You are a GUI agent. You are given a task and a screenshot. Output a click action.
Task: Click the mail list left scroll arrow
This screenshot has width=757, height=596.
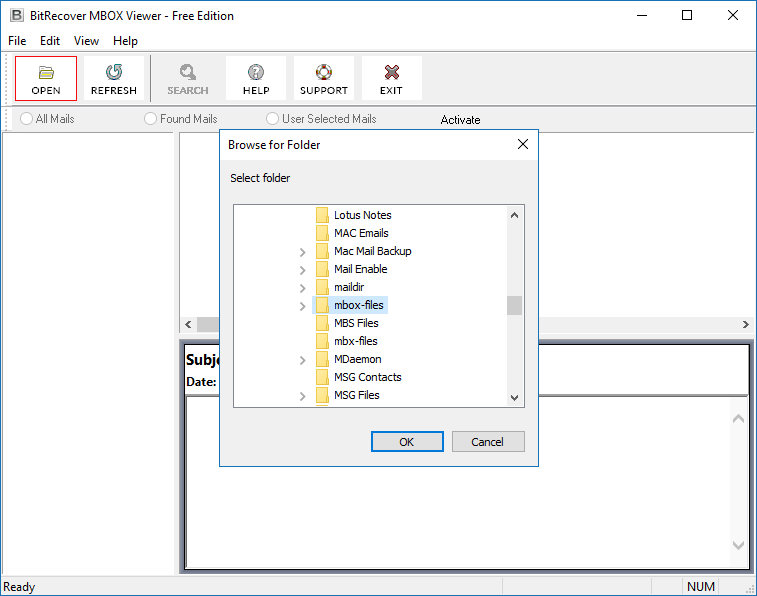coord(188,324)
